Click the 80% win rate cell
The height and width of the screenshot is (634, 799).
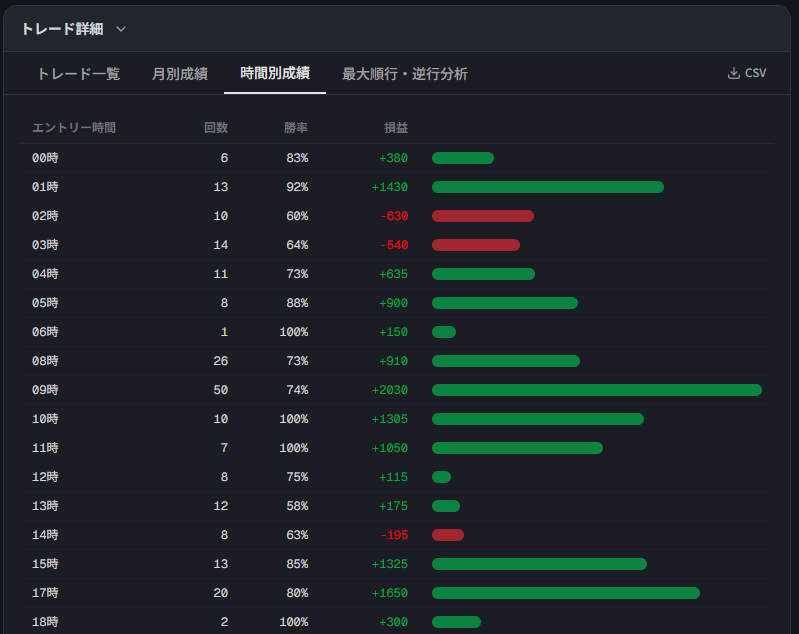[x=297, y=594]
